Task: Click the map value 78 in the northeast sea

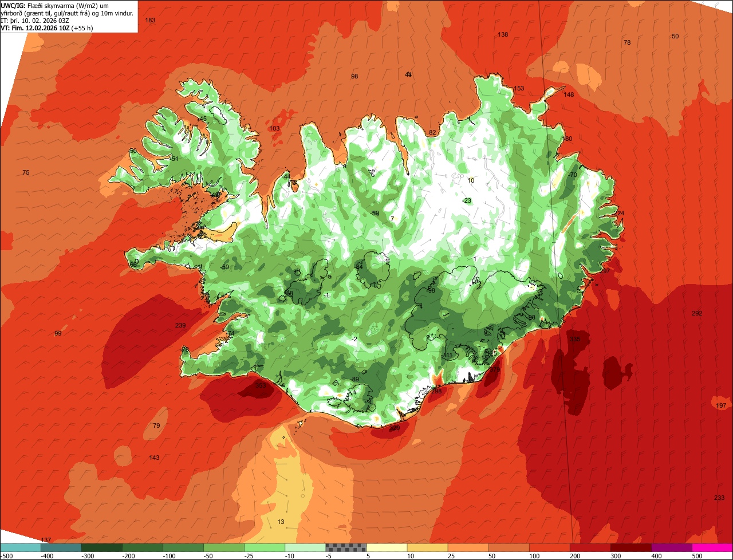Action: pos(627,42)
